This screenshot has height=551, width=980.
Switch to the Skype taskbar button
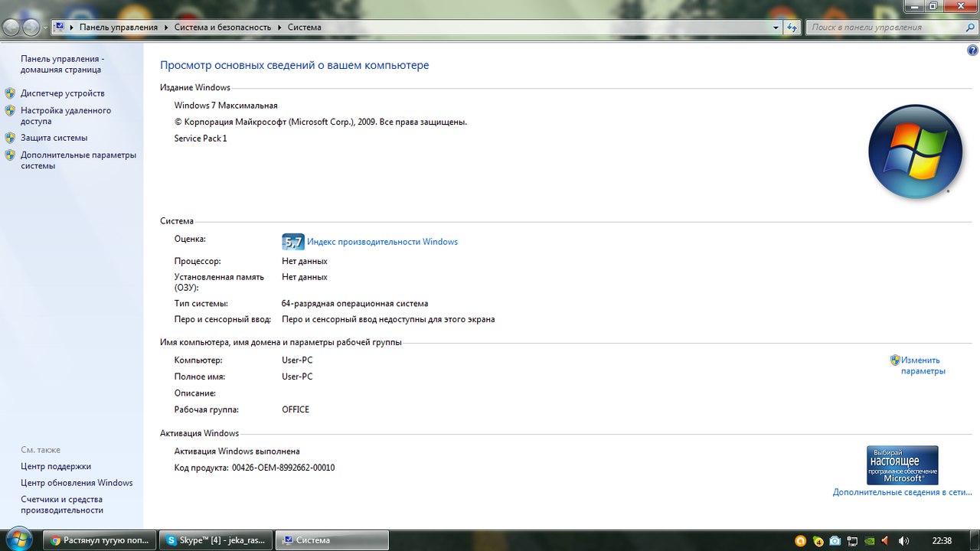pyautogui.click(x=216, y=540)
